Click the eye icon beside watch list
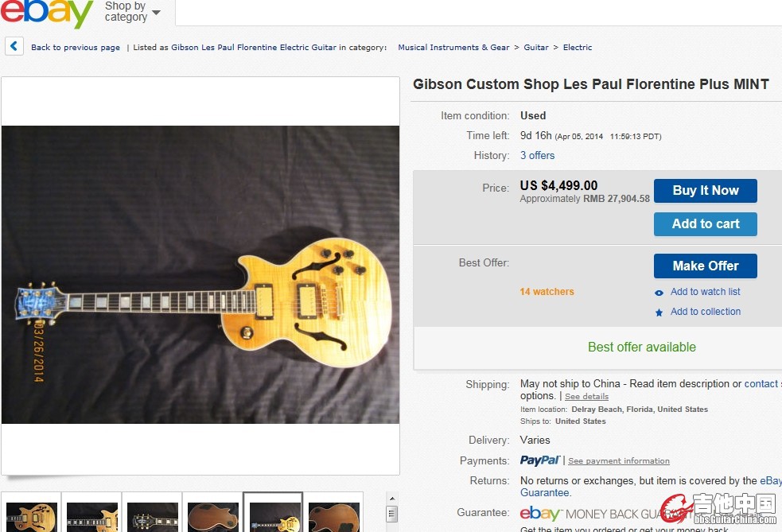The height and width of the screenshot is (532, 782). 659,293
